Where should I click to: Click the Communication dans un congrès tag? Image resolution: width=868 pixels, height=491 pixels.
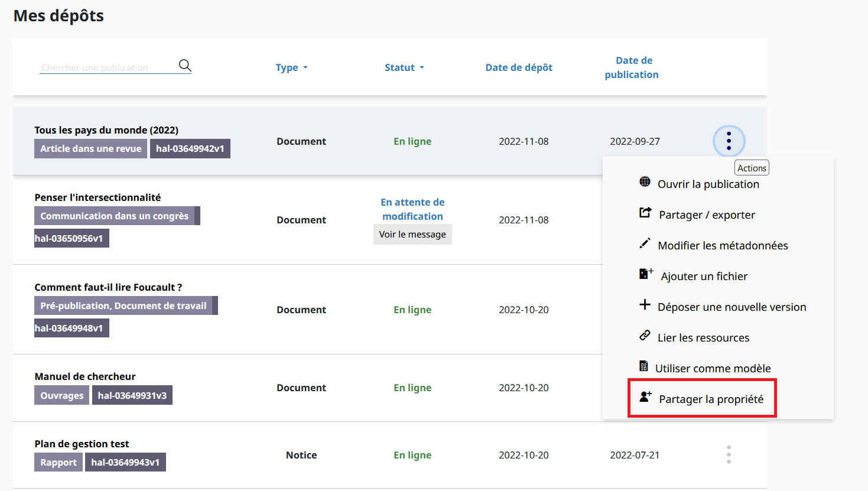(115, 216)
